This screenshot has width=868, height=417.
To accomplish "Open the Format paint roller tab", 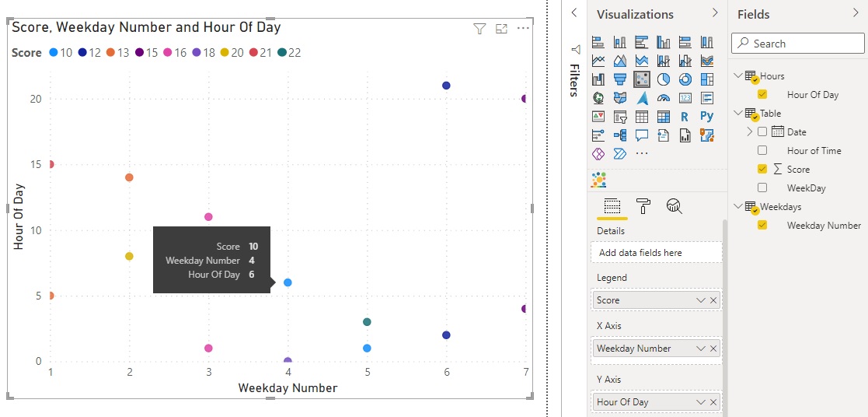I will pyautogui.click(x=643, y=206).
